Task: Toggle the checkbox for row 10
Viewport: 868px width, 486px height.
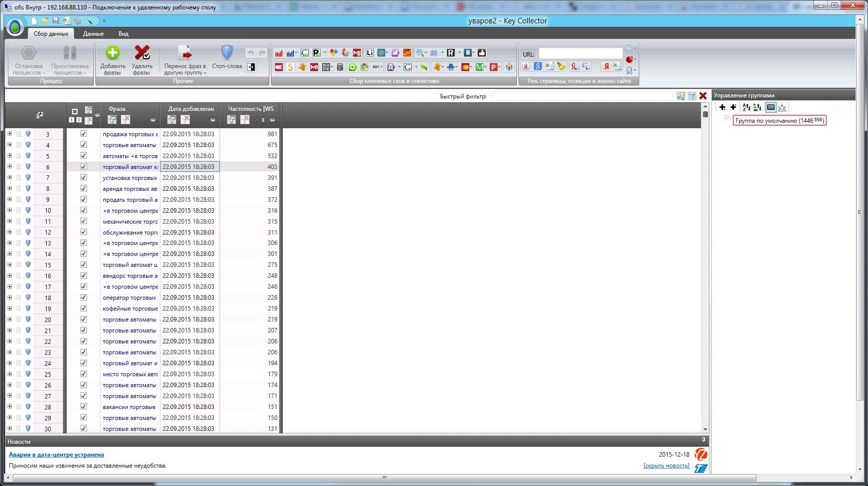Action: (84, 210)
